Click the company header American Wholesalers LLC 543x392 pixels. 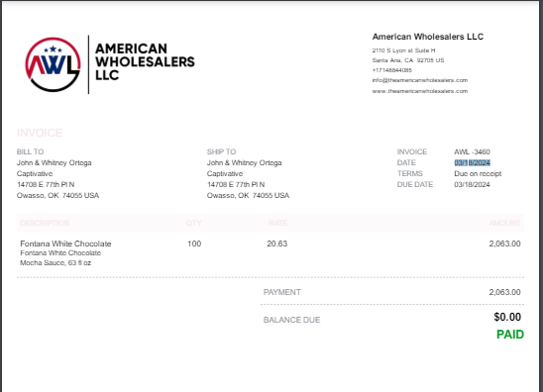[x=428, y=37]
